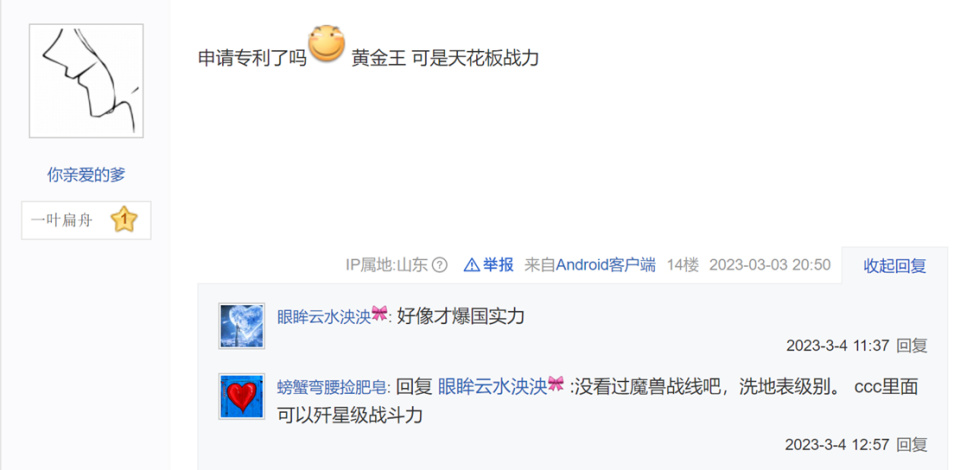960x470 pixels.
Task: Click the red heart avatar
Action: (242, 396)
